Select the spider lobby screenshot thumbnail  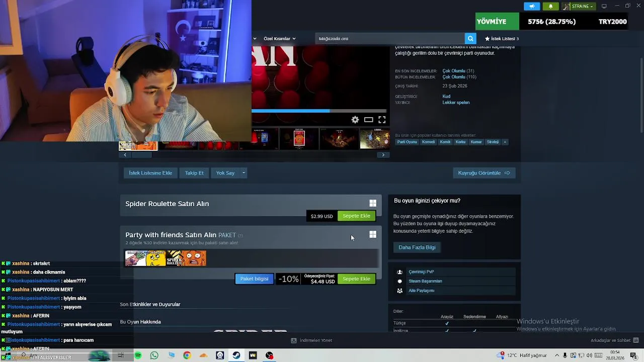[x=375, y=139]
